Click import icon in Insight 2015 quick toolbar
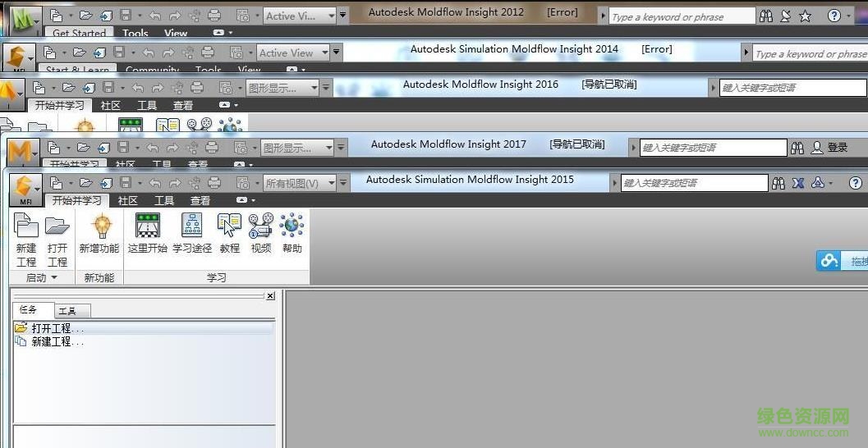 (106, 182)
